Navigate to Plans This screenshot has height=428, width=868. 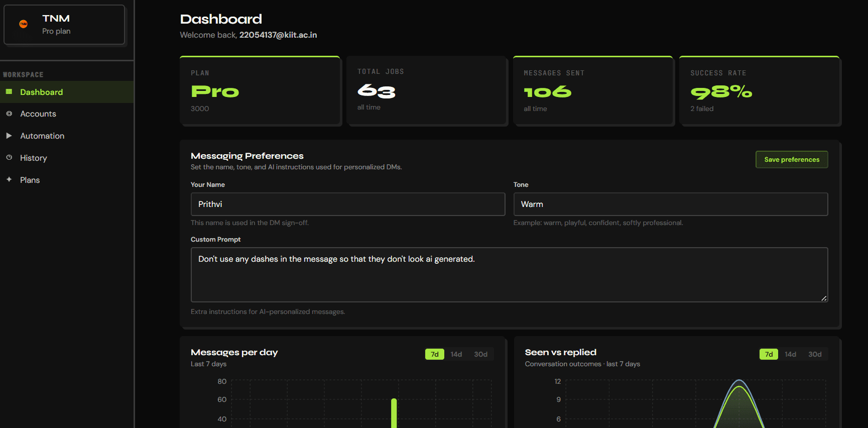[x=67, y=180]
